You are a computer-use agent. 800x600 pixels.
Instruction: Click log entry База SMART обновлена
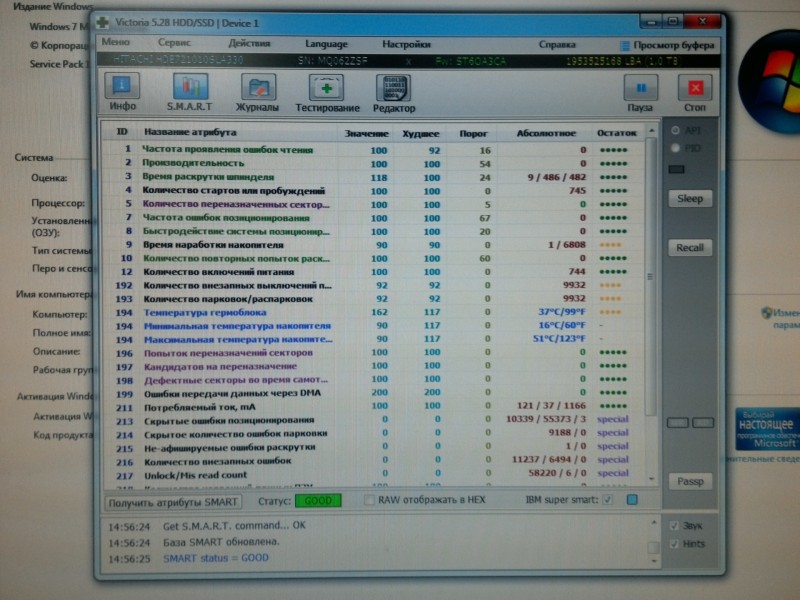[221, 542]
